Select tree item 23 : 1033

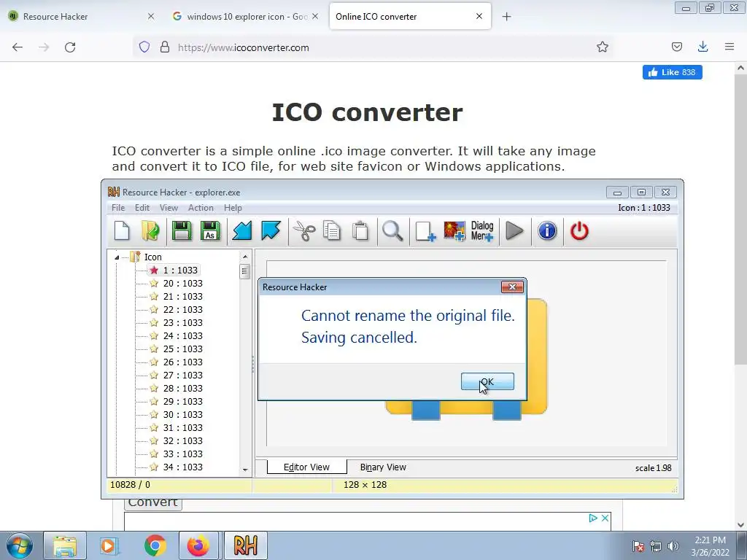pyautogui.click(x=183, y=322)
